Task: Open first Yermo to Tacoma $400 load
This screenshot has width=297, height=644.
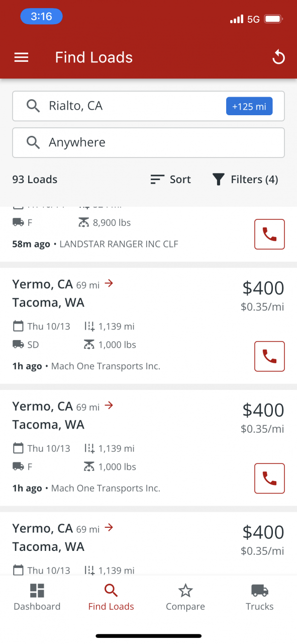Action: pos(149,326)
